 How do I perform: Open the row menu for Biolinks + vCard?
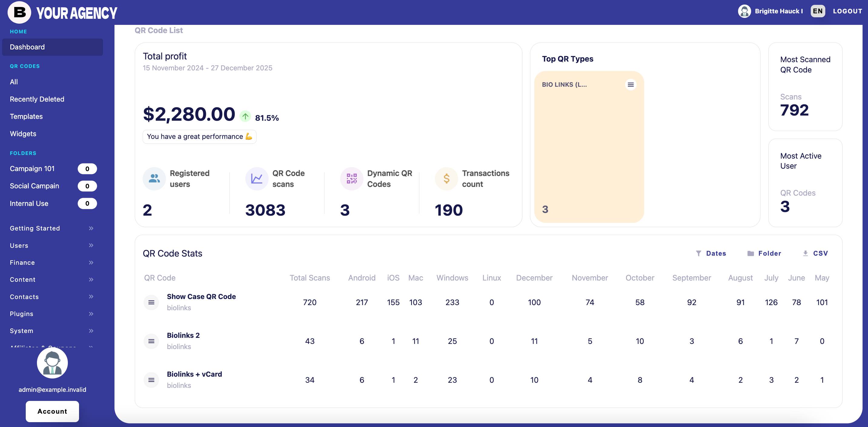pos(151,380)
